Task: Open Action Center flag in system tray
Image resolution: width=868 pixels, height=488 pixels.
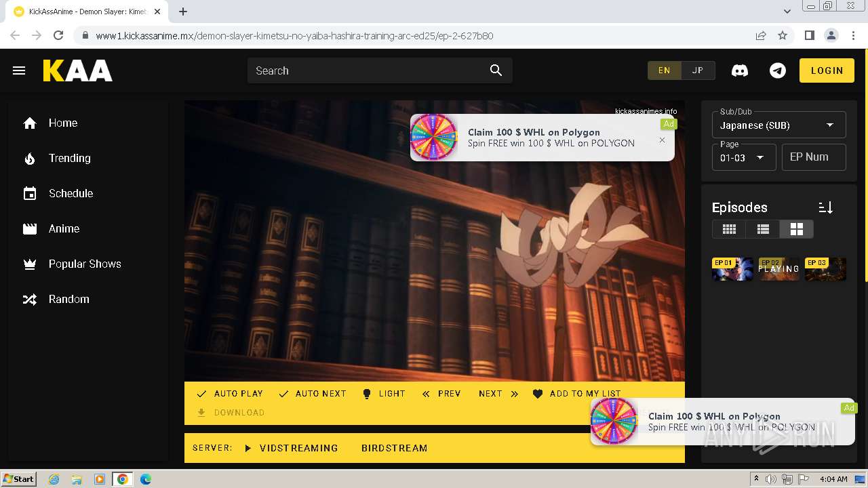Action: [x=802, y=479]
